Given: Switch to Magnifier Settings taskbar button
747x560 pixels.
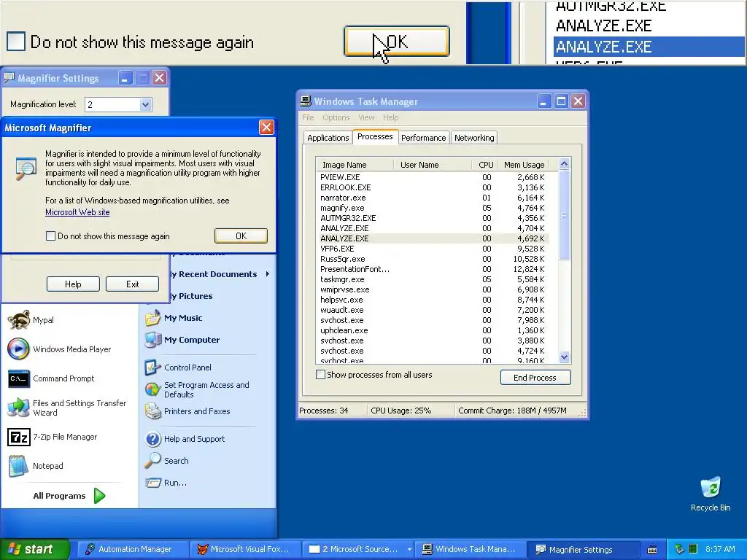Looking at the screenshot, I should coord(584,549).
